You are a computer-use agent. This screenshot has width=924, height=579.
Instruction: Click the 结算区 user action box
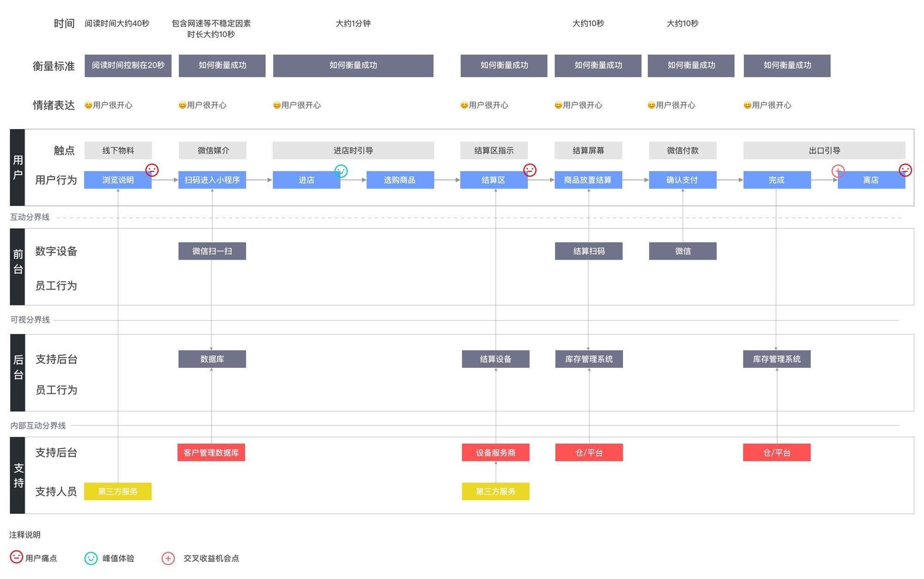(x=494, y=180)
